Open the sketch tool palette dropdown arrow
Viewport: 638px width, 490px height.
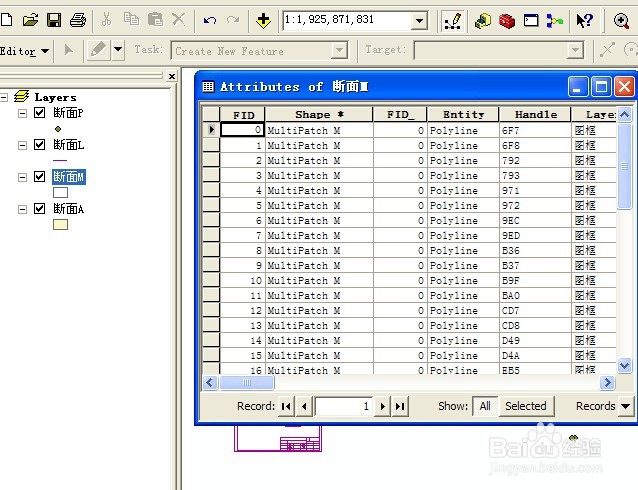pos(118,50)
